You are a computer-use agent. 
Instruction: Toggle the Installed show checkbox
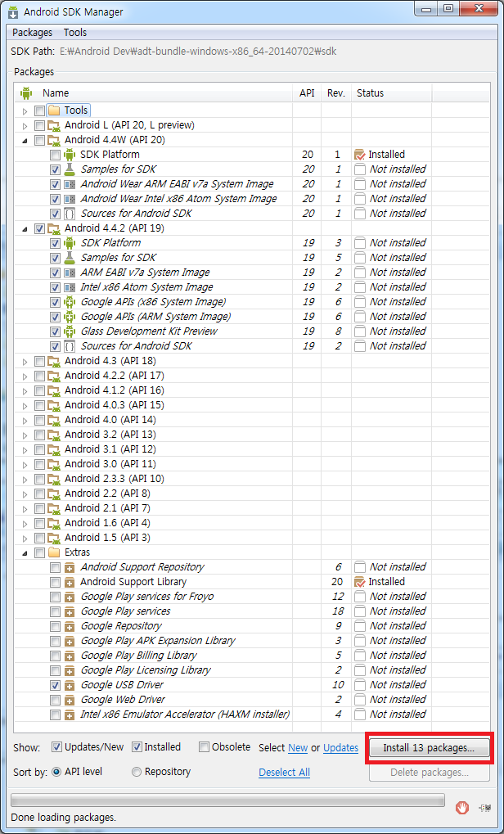137,747
